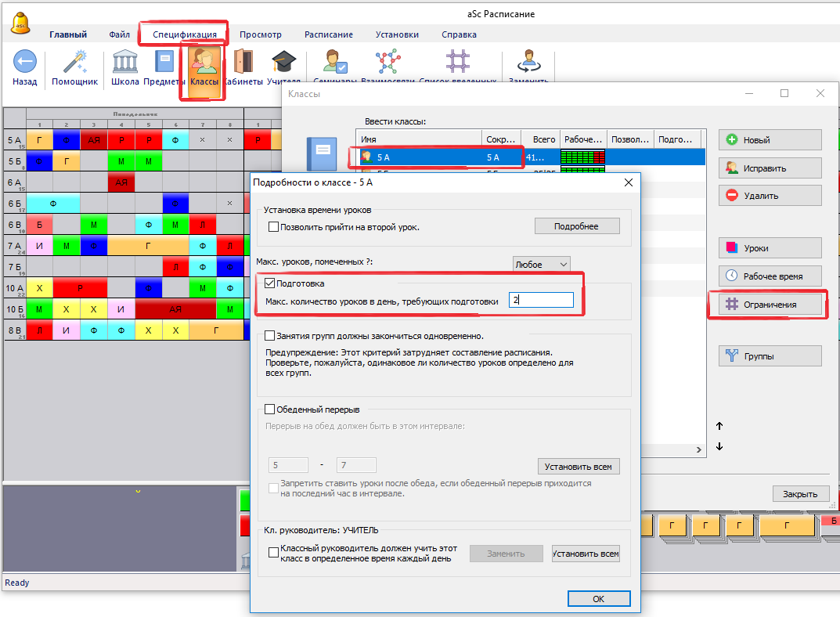This screenshot has width=840, height=617.
Task: Open the Предметы book icon
Action: coord(164,63)
